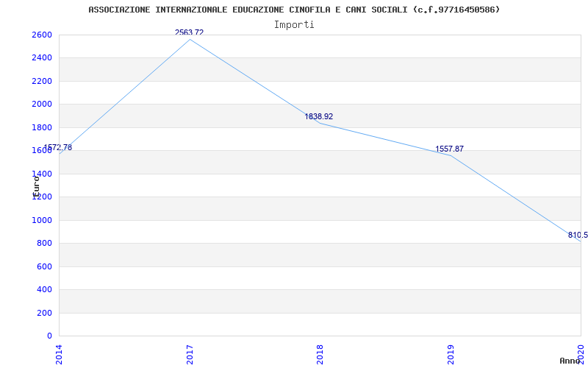
Task: Click y-axis value 2400
Action: click(42, 58)
